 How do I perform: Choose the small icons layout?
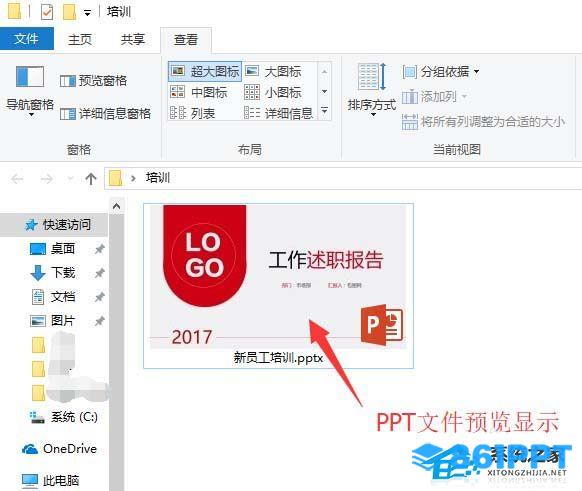pyautogui.click(x=273, y=92)
